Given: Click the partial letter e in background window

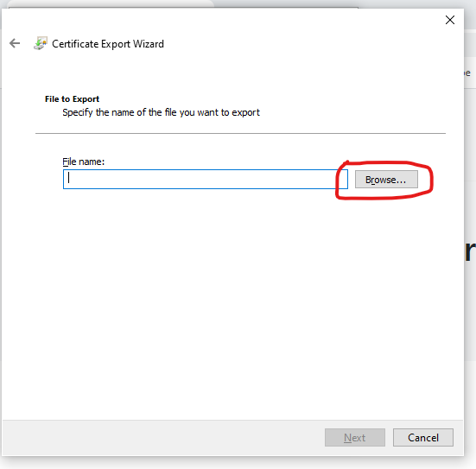Looking at the screenshot, I should point(467,73).
